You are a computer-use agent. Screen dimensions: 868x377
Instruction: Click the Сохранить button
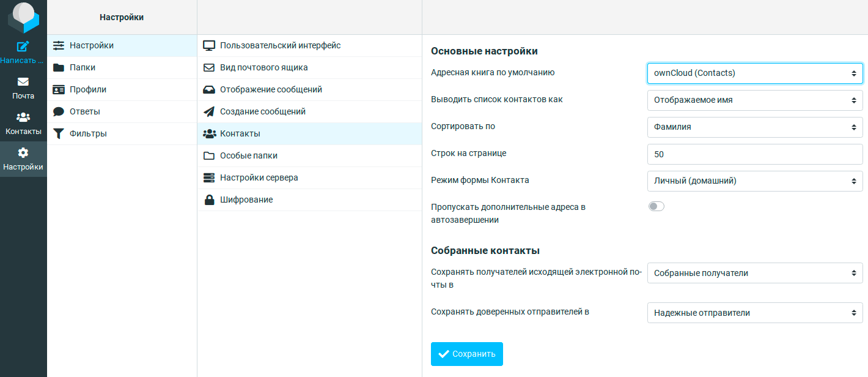coord(466,354)
